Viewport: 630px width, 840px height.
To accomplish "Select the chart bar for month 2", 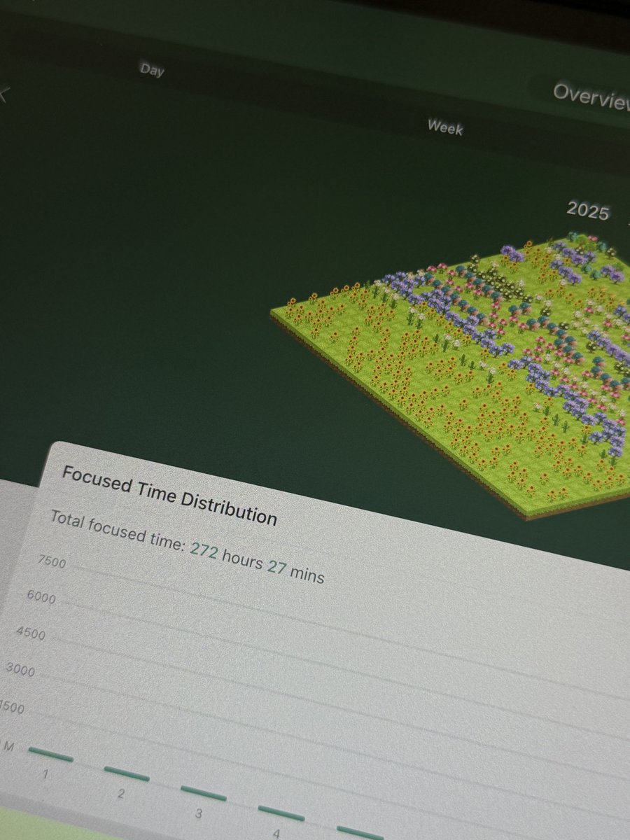I will [127, 773].
